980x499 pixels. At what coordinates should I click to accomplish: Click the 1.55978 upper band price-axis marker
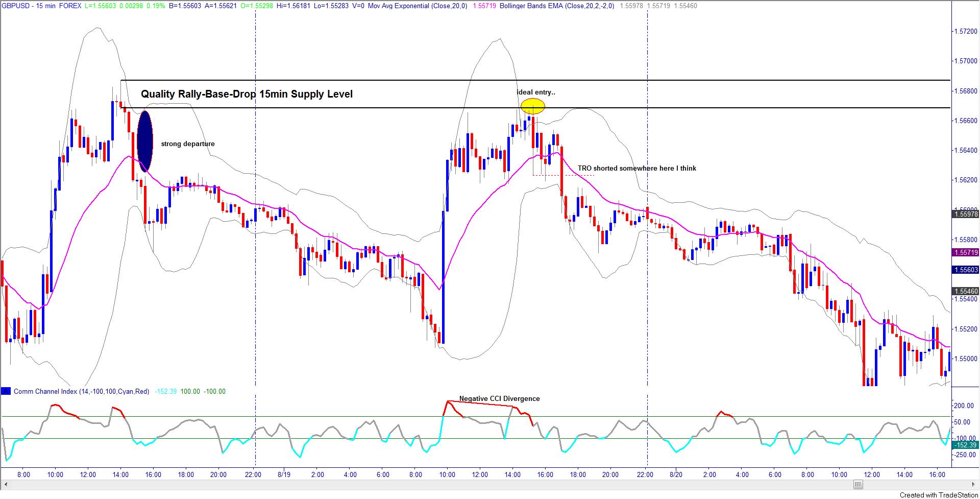point(966,214)
